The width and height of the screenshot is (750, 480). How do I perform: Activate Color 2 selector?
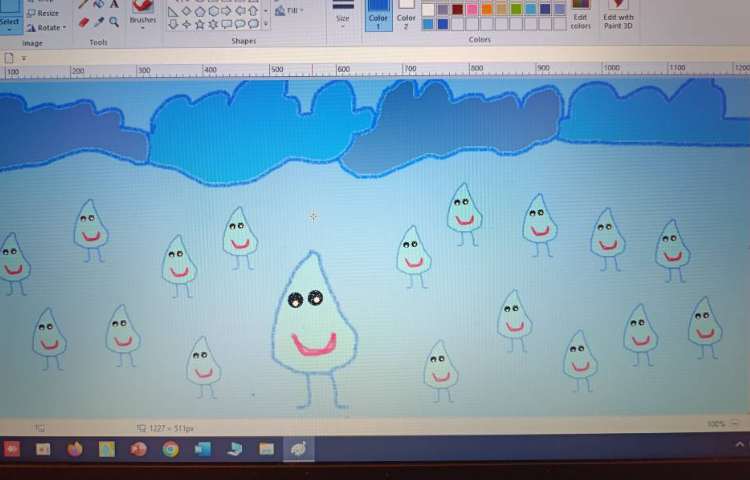tap(406, 14)
